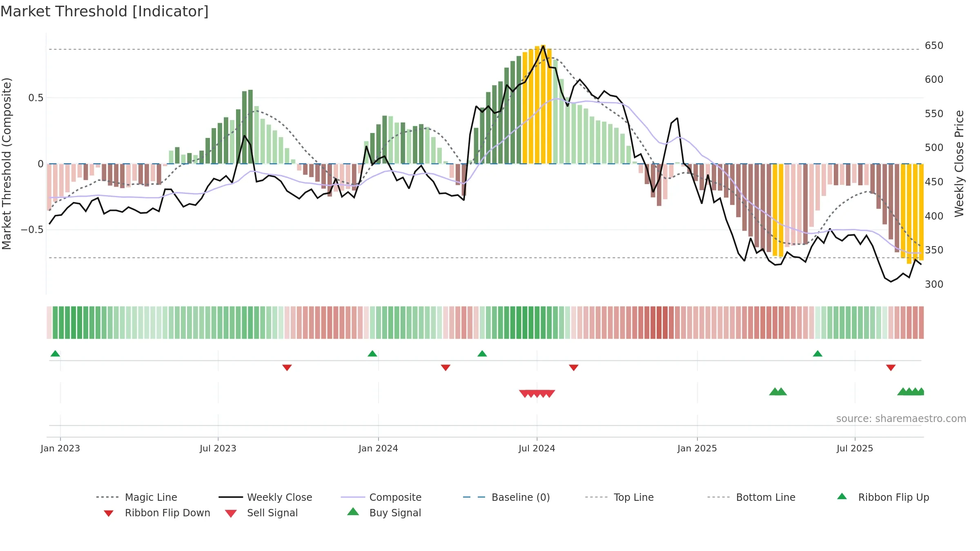
Task: Click the 450 price axis tick
Action: click(x=934, y=182)
